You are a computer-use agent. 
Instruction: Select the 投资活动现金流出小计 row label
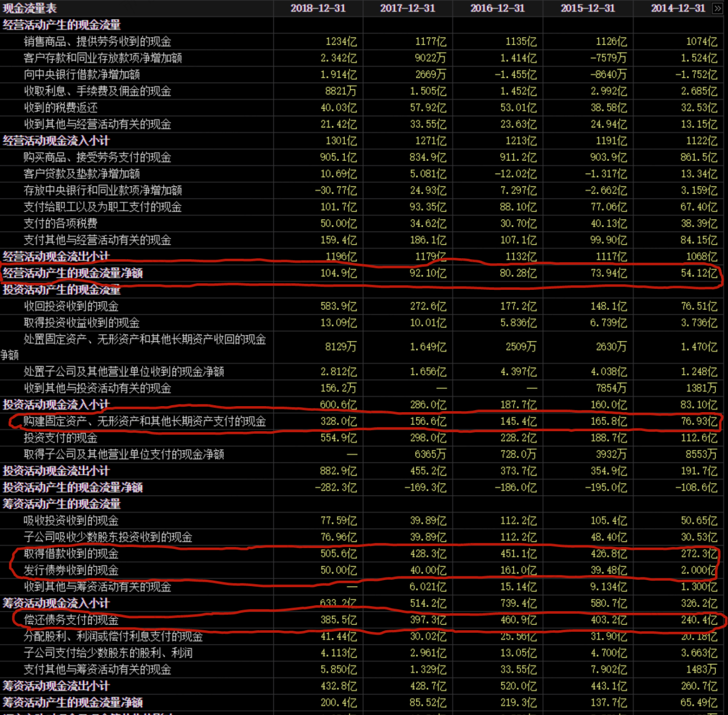coord(56,471)
